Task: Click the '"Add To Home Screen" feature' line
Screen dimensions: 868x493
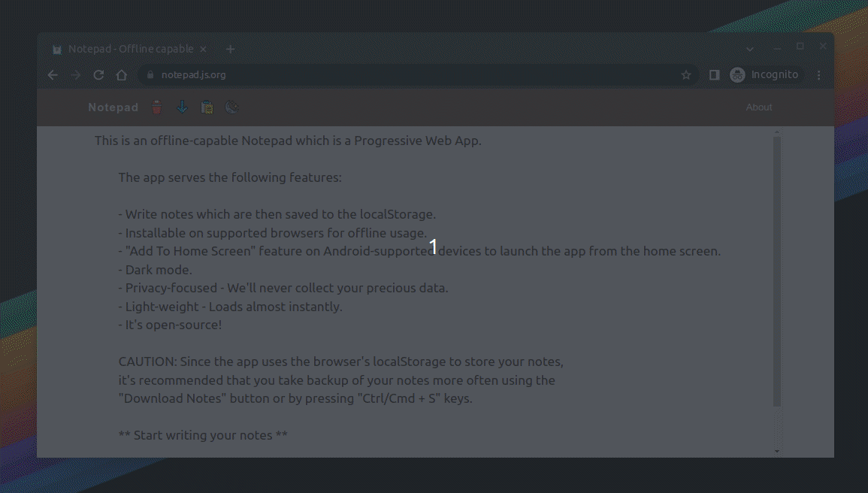Action: point(419,251)
